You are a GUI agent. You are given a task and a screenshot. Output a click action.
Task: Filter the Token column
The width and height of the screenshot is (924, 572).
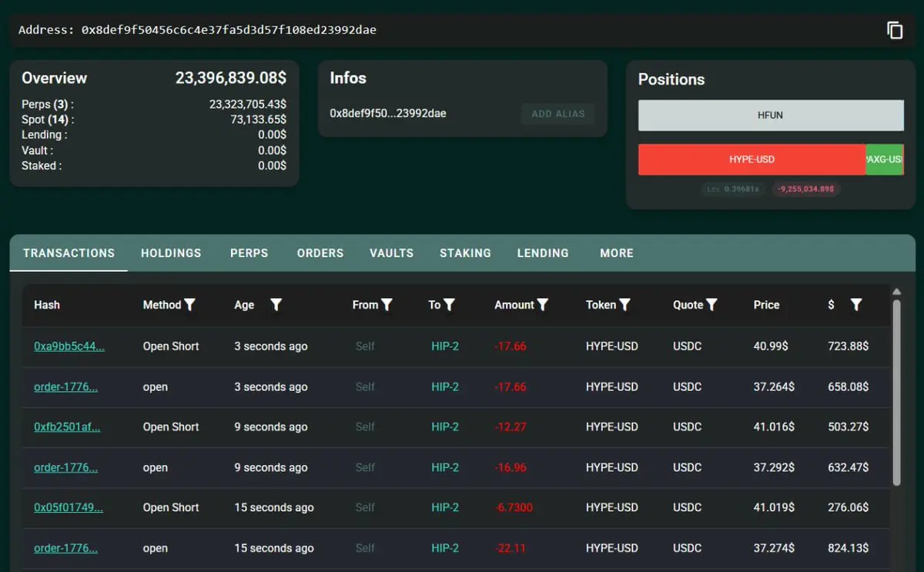pos(624,305)
